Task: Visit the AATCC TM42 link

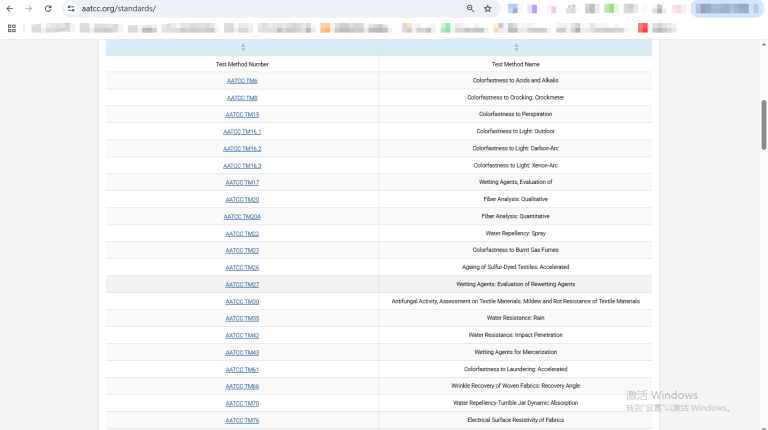Action: [242, 336]
